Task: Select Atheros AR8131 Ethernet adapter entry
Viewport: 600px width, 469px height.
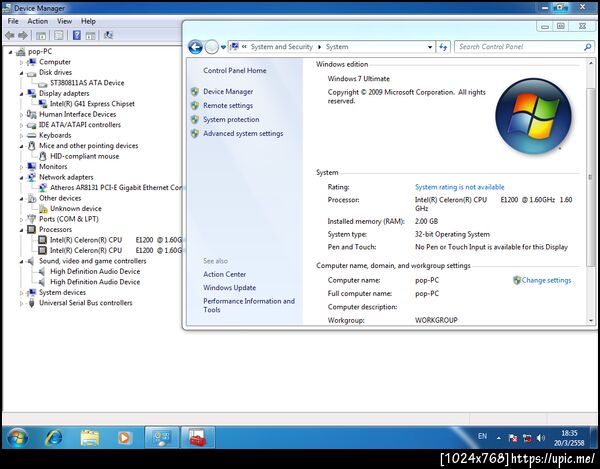Action: pos(116,187)
